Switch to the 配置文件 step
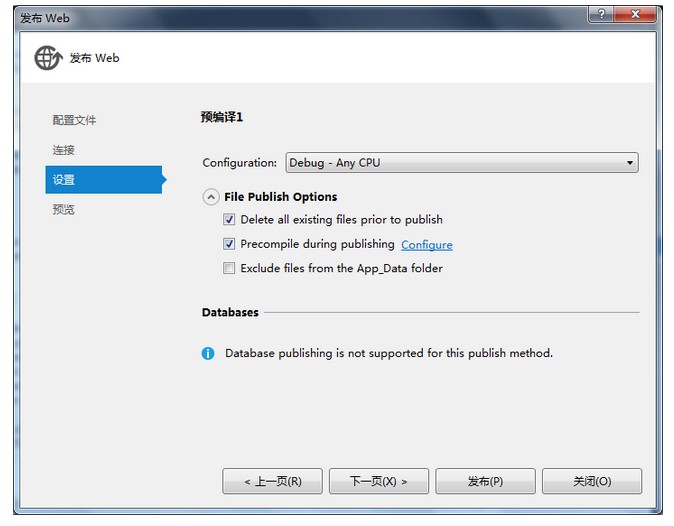Image resolution: width=674 pixels, height=526 pixels. (x=74, y=120)
